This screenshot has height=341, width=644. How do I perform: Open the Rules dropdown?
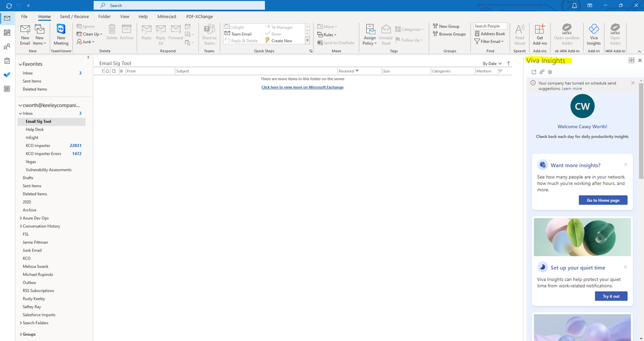coord(327,35)
